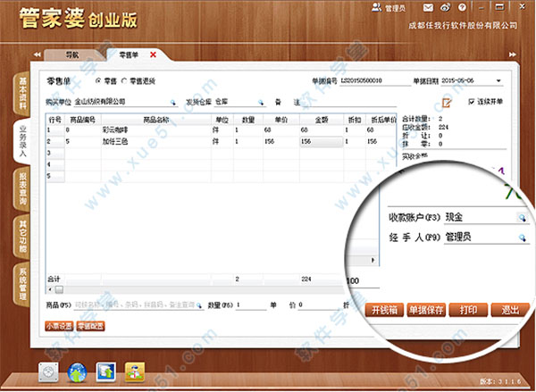The width and height of the screenshot is (536, 392).
Task: Open 商品 search magnifier icon
Action: 199,305
